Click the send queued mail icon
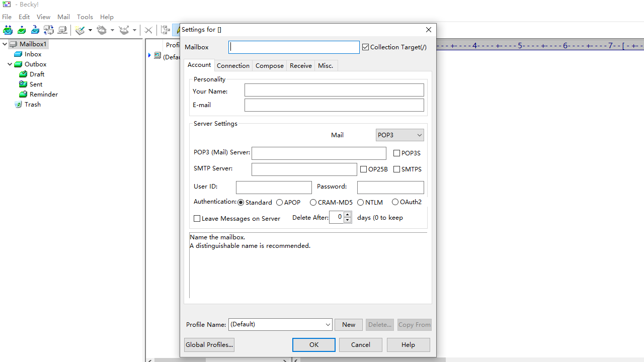The image size is (644, 362). 22,30
